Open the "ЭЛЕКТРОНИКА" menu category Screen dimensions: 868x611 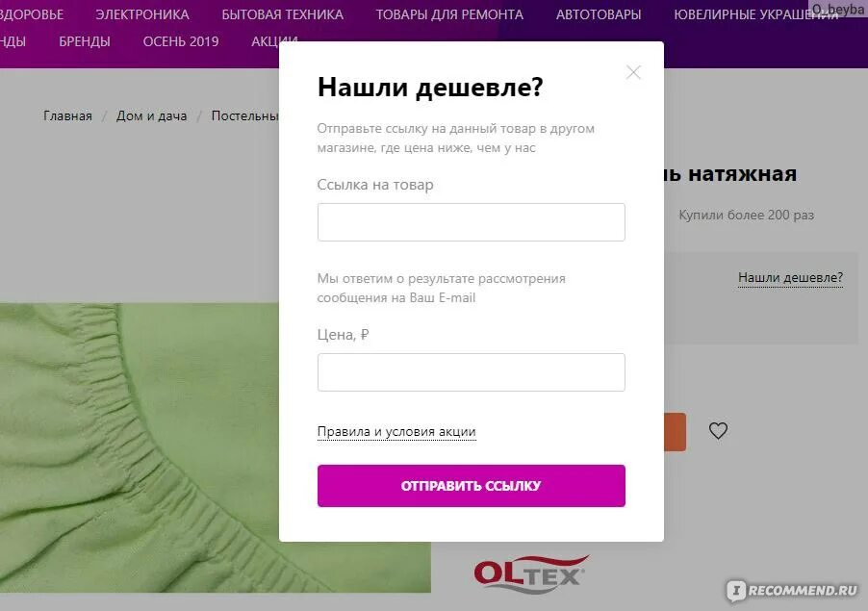tap(142, 14)
